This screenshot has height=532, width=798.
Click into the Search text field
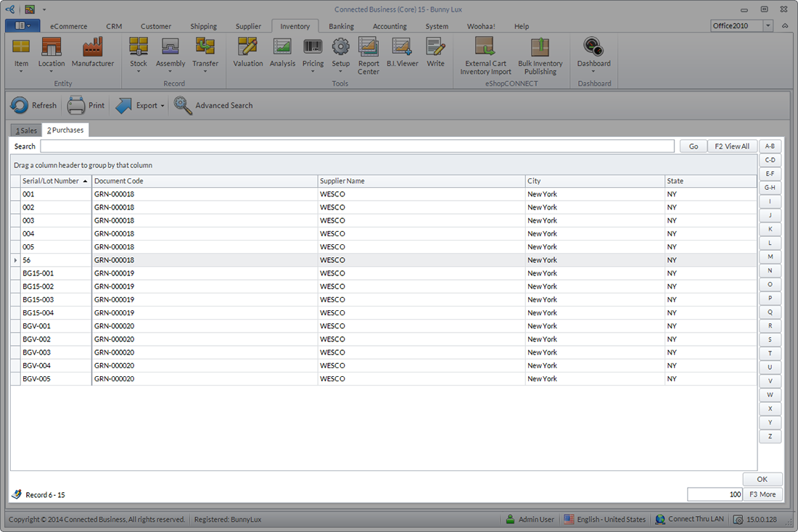pyautogui.click(x=357, y=146)
